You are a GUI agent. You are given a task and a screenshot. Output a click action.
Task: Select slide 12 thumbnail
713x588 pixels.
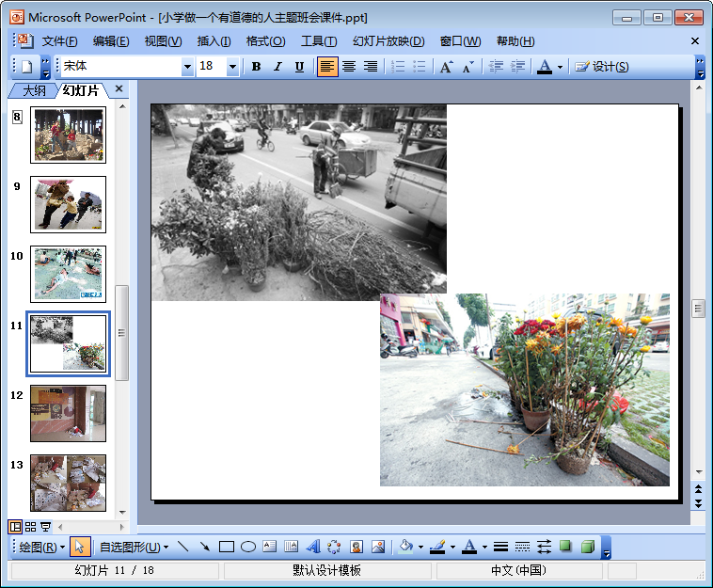tap(68, 413)
